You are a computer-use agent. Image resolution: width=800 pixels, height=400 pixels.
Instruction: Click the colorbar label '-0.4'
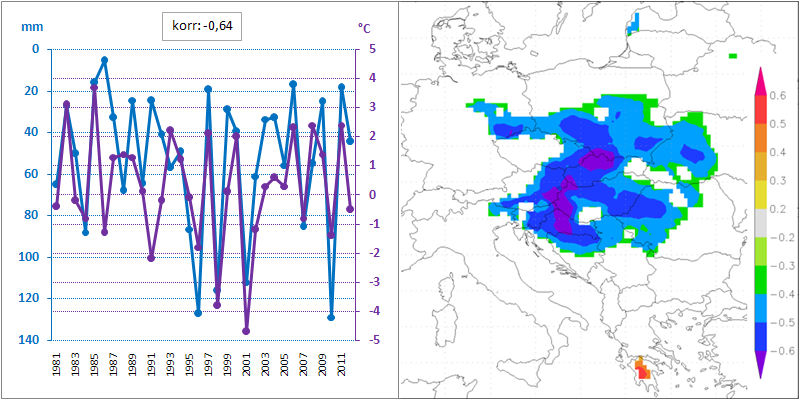(x=782, y=294)
